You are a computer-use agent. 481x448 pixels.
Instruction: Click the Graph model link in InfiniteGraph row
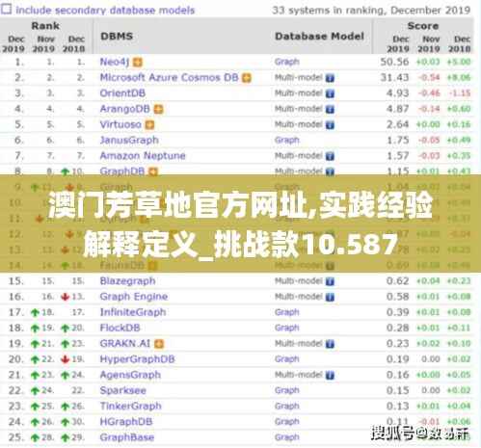click(287, 312)
